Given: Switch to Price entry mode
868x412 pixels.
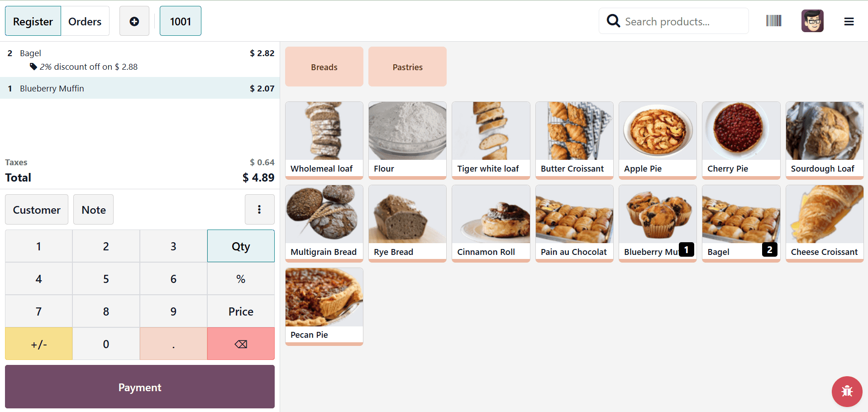Looking at the screenshot, I should coord(240,311).
